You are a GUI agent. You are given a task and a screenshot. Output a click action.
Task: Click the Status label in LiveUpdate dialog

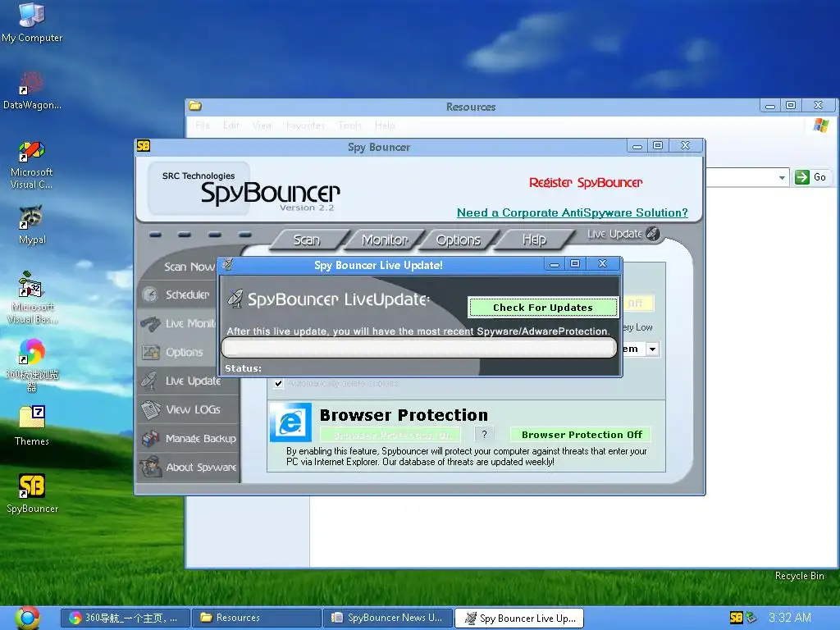click(x=243, y=368)
